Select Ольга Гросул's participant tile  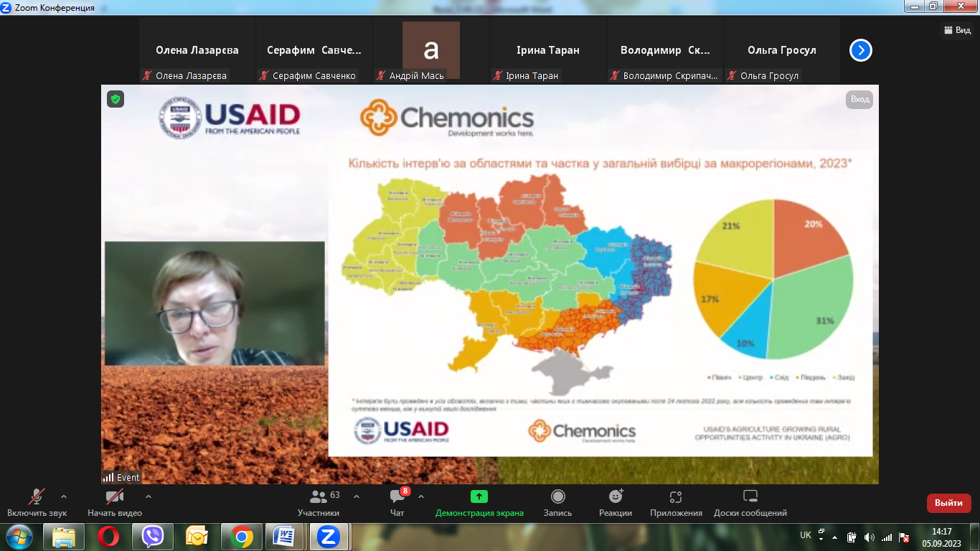click(782, 51)
